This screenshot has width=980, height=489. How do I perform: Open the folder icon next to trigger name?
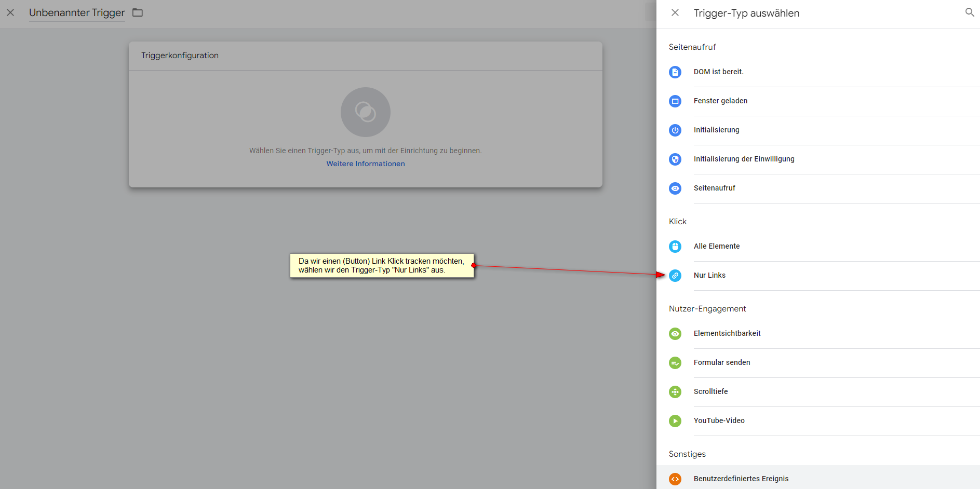[138, 12]
